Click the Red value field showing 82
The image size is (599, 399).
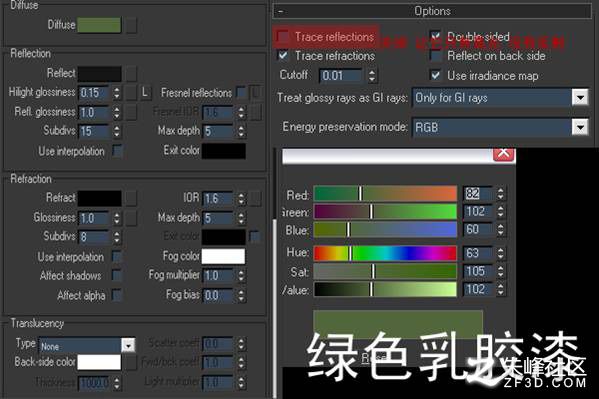(x=479, y=193)
